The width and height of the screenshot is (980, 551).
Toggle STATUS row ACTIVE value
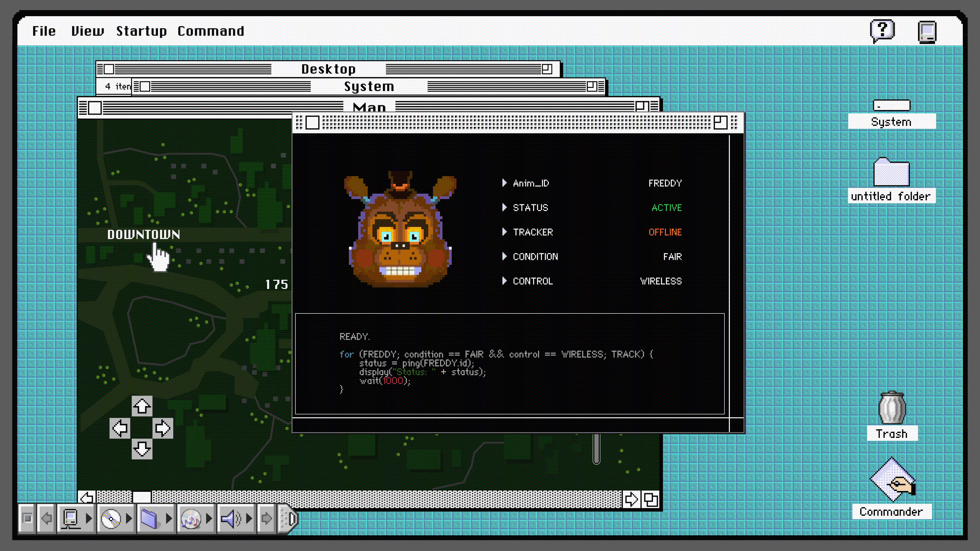666,208
